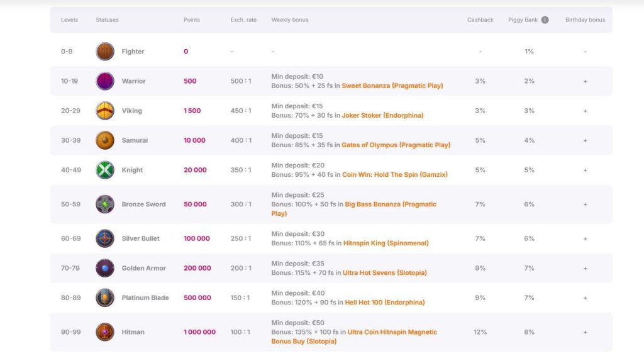
Task: Click the Weekly bonus column header
Action: [290, 20]
